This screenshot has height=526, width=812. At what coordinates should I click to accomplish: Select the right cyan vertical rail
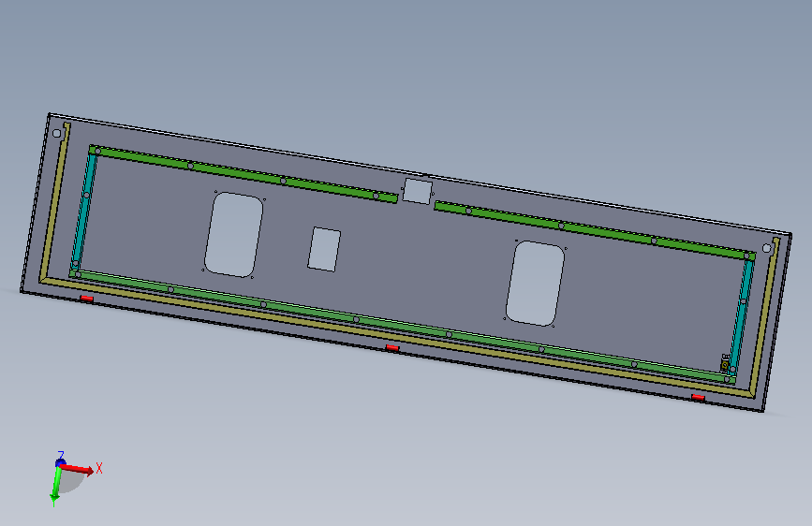(x=741, y=315)
